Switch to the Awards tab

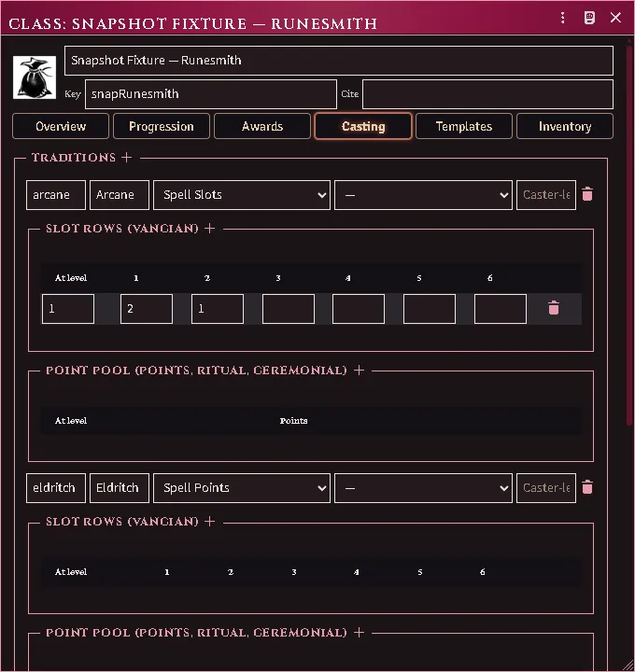coord(262,126)
